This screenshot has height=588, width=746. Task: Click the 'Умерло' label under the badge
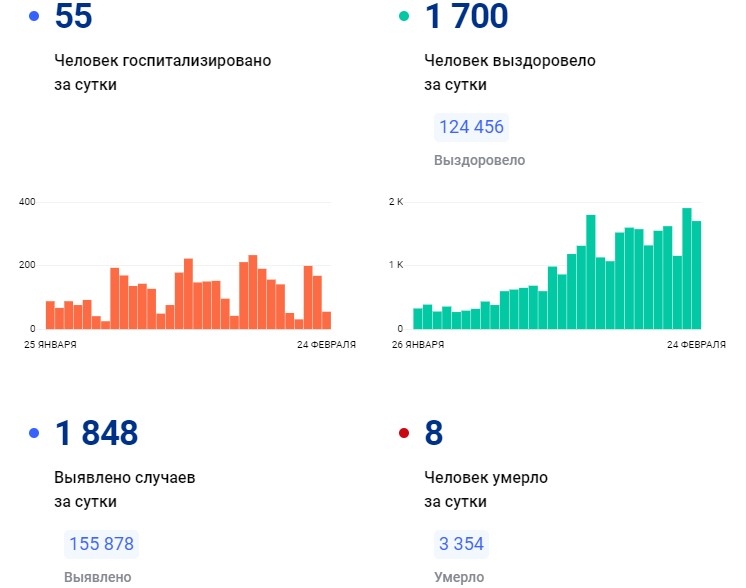(459, 577)
